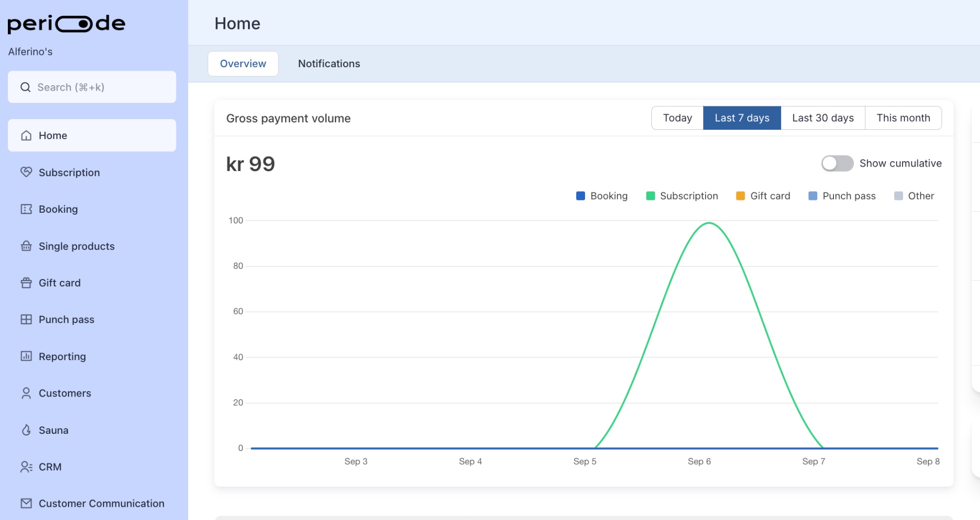Focus the Search input field
Viewport: 980px width, 520px height.
tap(92, 87)
